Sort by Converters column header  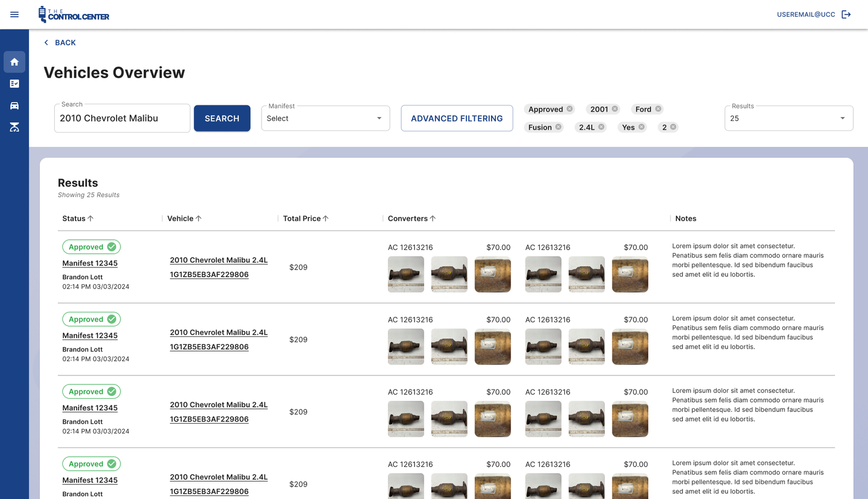(x=412, y=219)
